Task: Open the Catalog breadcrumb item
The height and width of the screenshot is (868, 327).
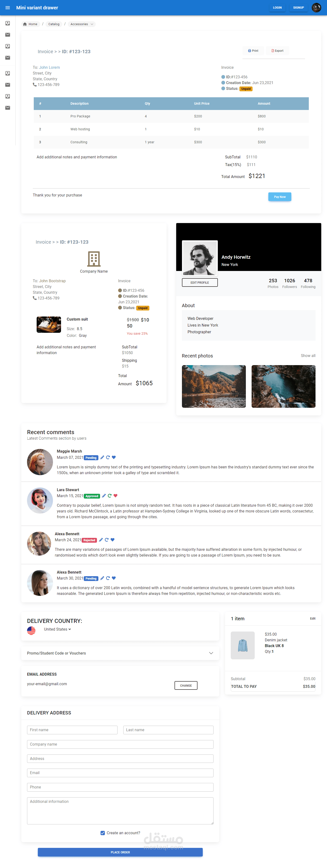Action: pos(54,24)
